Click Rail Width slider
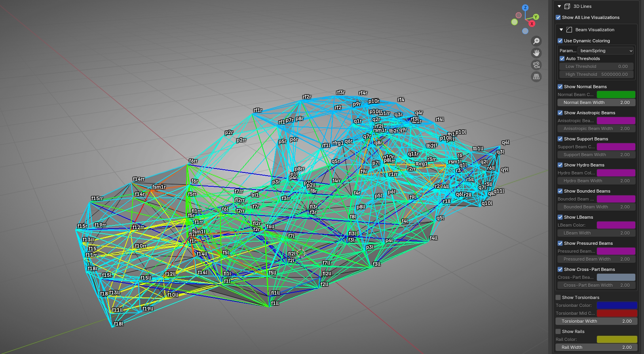 pos(597,347)
